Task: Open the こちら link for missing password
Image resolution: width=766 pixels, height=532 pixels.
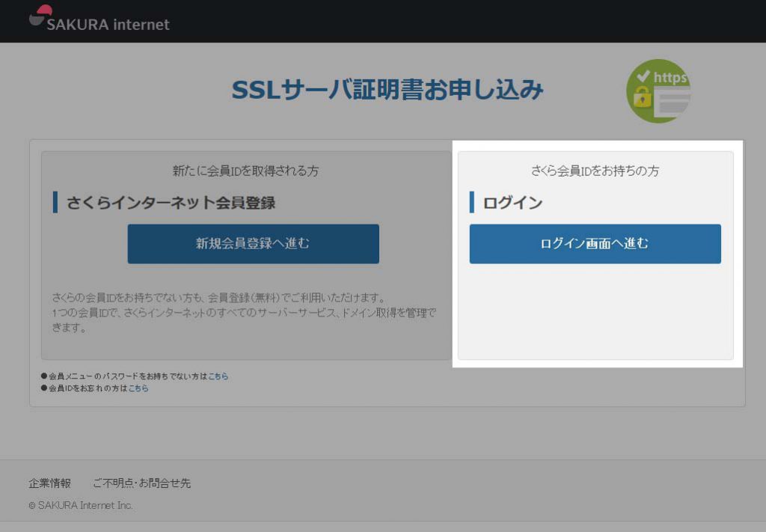Action: [218, 376]
